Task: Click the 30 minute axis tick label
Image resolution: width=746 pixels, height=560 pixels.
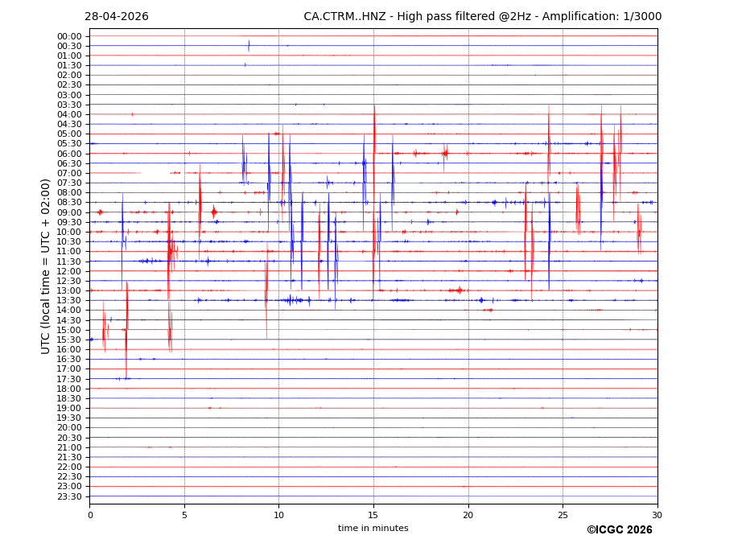Action: pyautogui.click(x=657, y=515)
